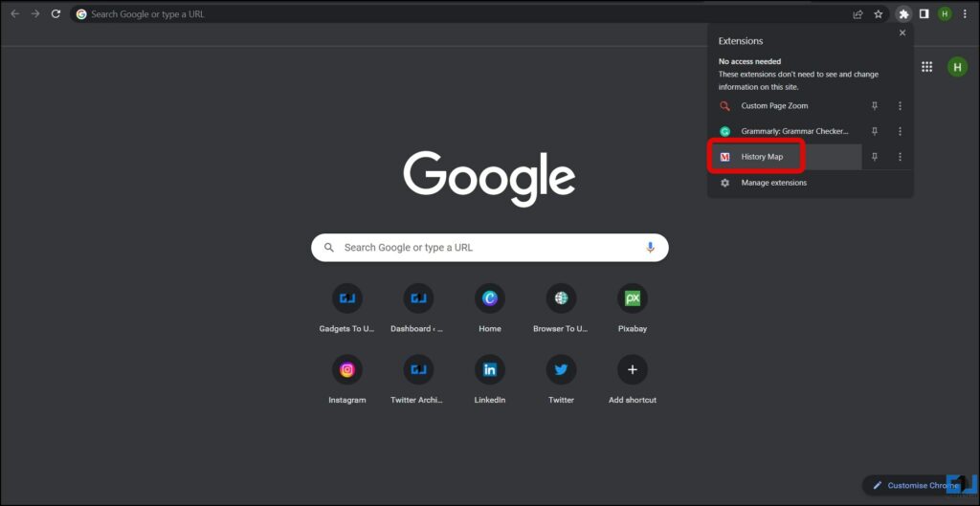The width and height of the screenshot is (980, 506).
Task: Open the Gadgets To U... shortcut
Action: pos(346,307)
